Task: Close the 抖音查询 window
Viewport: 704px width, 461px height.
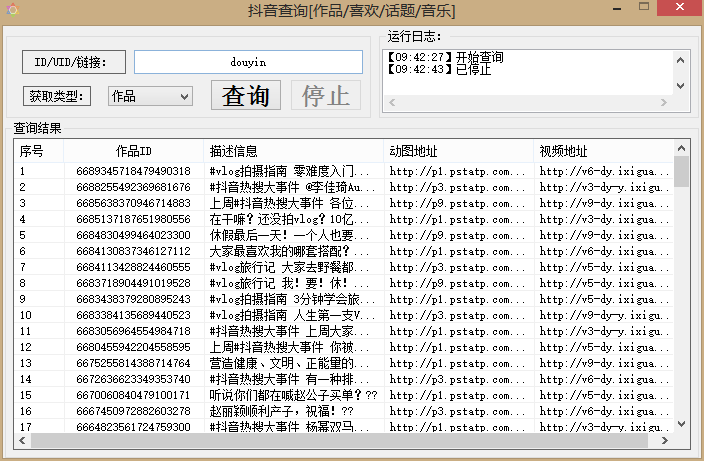Action: pos(680,8)
